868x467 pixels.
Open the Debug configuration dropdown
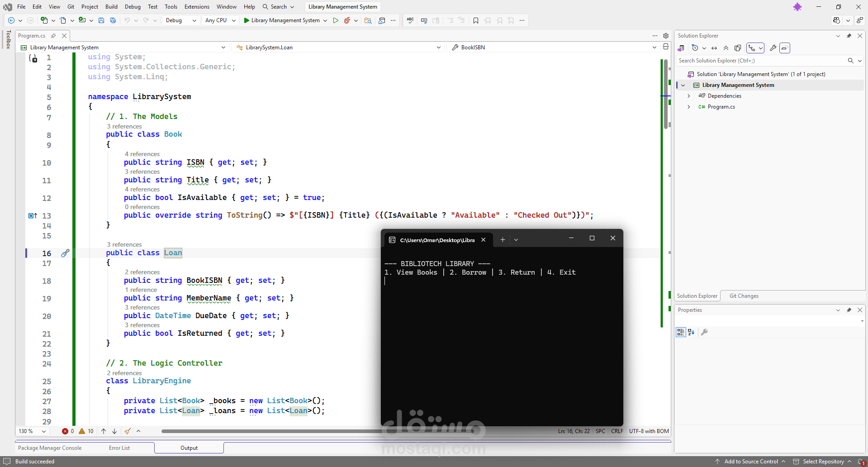click(x=181, y=20)
